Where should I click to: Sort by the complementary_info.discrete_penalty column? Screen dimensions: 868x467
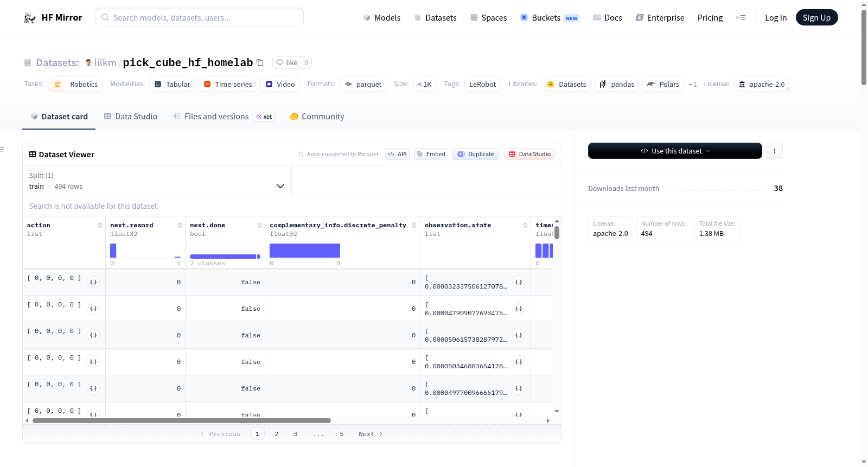[x=414, y=225]
